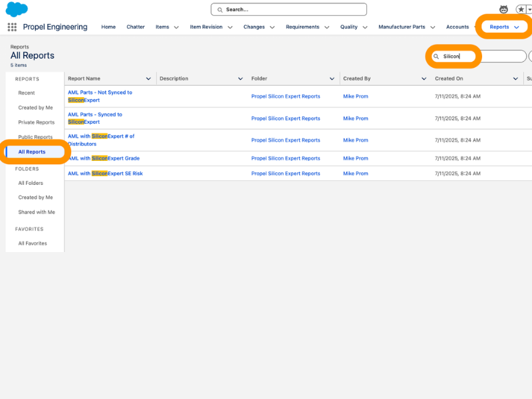Image resolution: width=532 pixels, height=399 pixels.
Task: Click created date in the Grade row
Action: coord(458,158)
